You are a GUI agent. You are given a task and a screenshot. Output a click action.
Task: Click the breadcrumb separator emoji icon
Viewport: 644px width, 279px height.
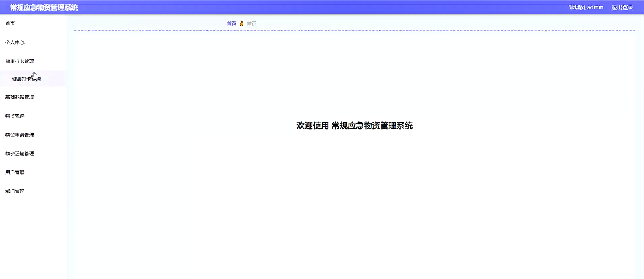coord(242,24)
